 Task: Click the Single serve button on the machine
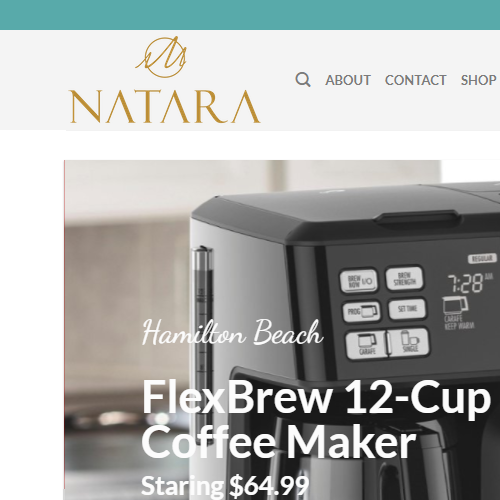(x=409, y=342)
